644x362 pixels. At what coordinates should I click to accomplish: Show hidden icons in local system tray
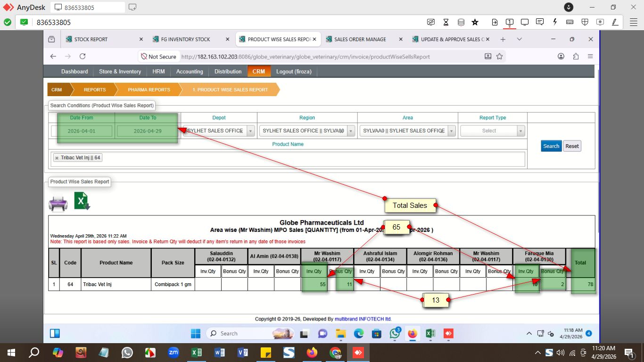point(538,352)
